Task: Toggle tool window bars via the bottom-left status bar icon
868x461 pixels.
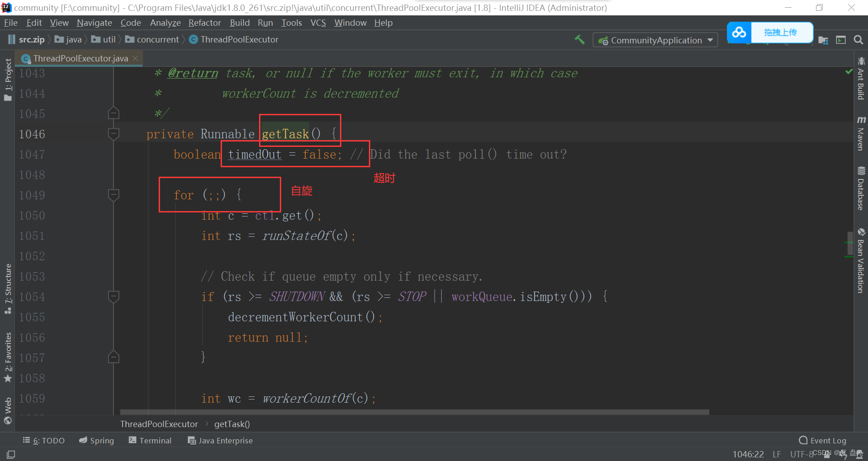Action: click(x=11, y=454)
